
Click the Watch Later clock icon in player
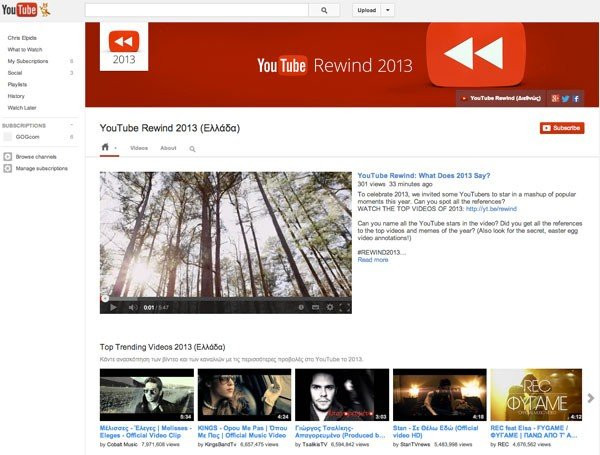(x=301, y=307)
